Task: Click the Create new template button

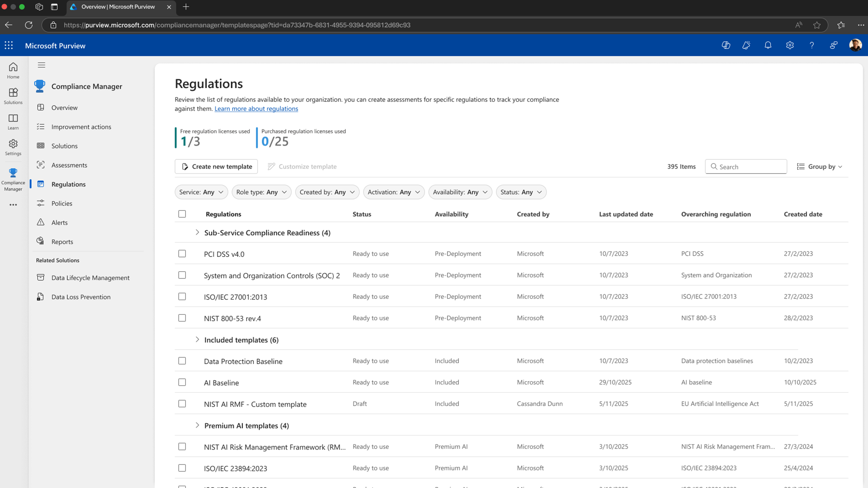Action: coord(216,167)
